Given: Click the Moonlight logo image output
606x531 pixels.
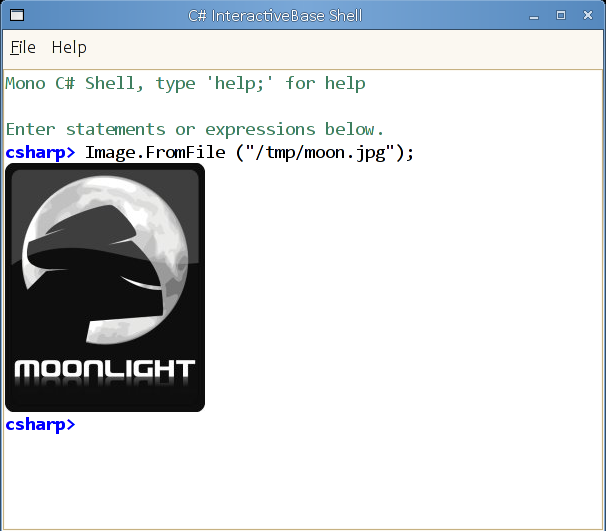Looking at the screenshot, I should [x=105, y=288].
